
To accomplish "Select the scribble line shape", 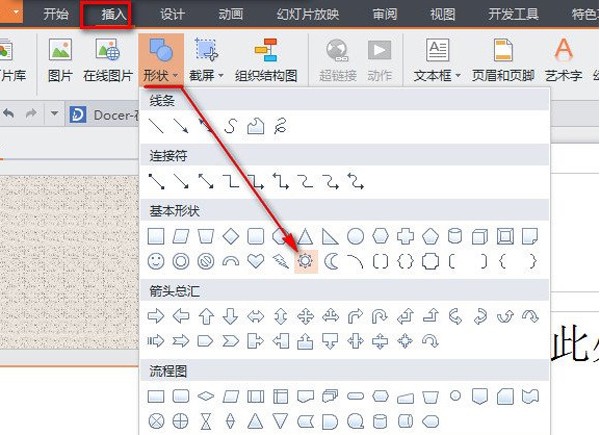I will click(x=281, y=126).
